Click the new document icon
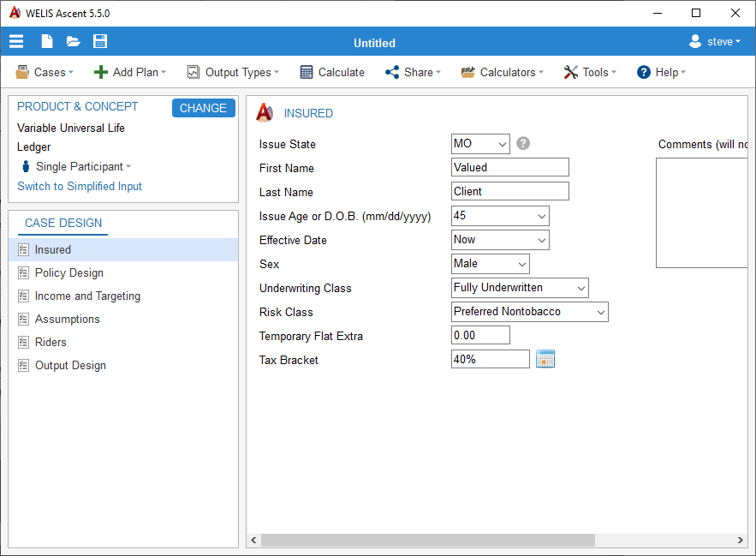The image size is (756, 556). coord(46,42)
